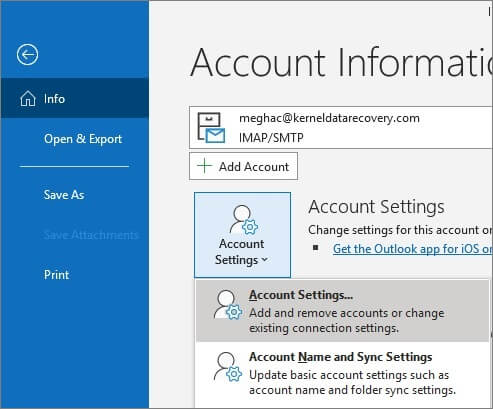Click the Add Account button
493x409 pixels.
243,166
